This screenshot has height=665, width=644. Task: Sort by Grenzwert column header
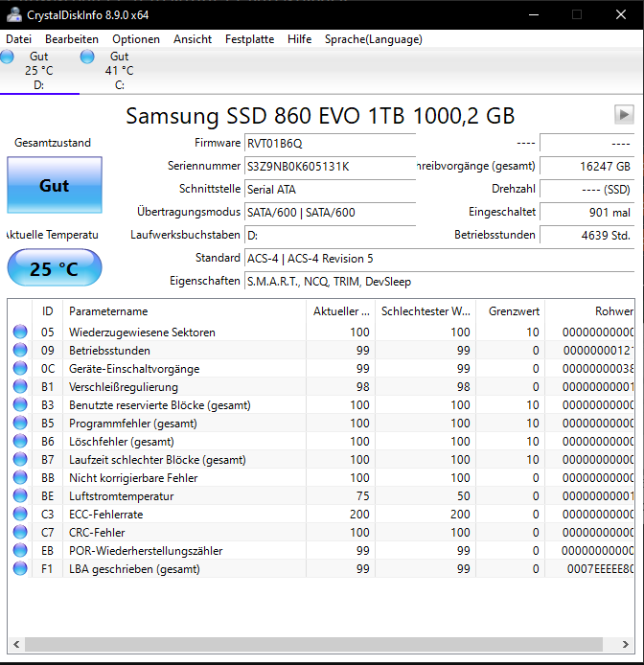click(x=511, y=310)
